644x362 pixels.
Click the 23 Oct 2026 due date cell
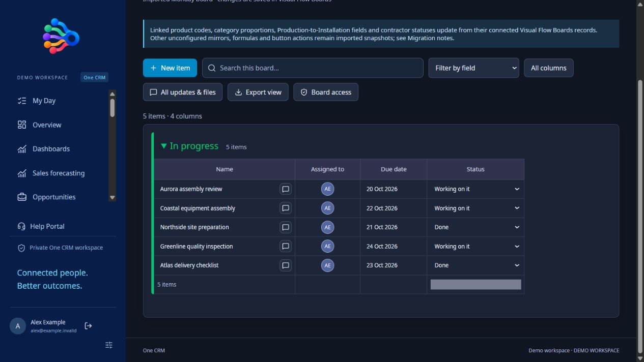[x=394, y=265]
